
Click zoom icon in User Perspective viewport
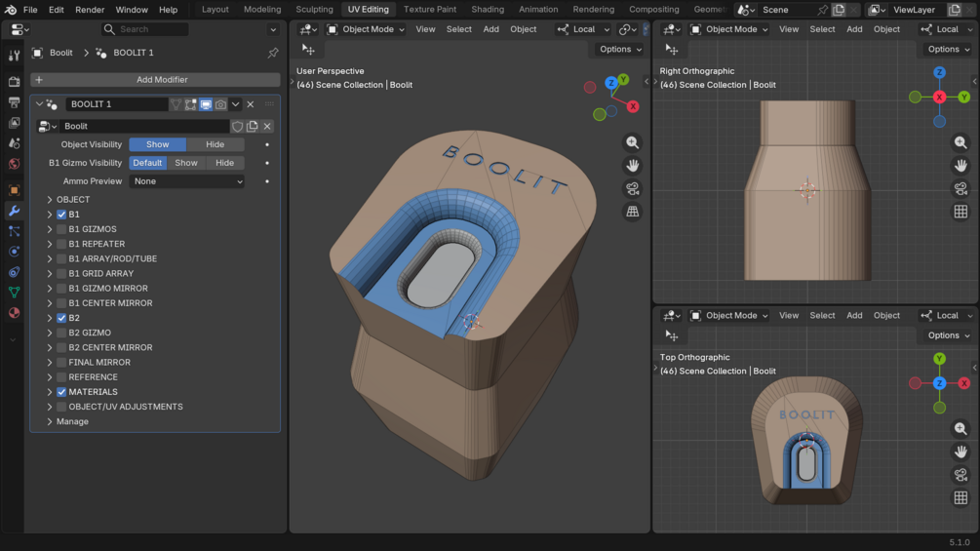[x=633, y=142]
